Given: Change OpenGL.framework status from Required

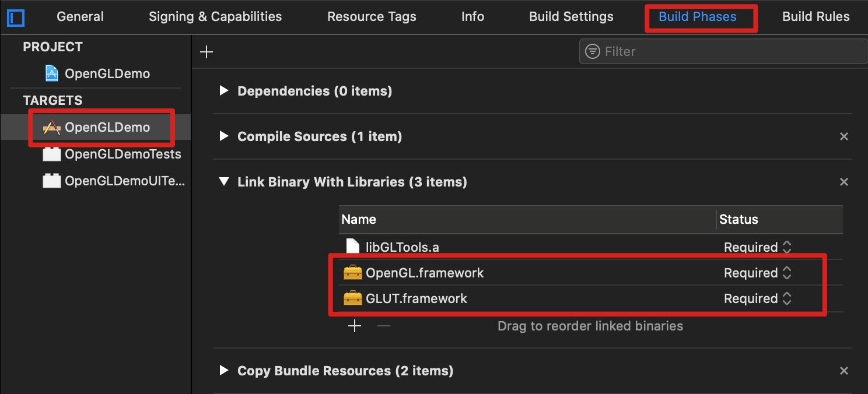Looking at the screenshot, I should (x=758, y=273).
